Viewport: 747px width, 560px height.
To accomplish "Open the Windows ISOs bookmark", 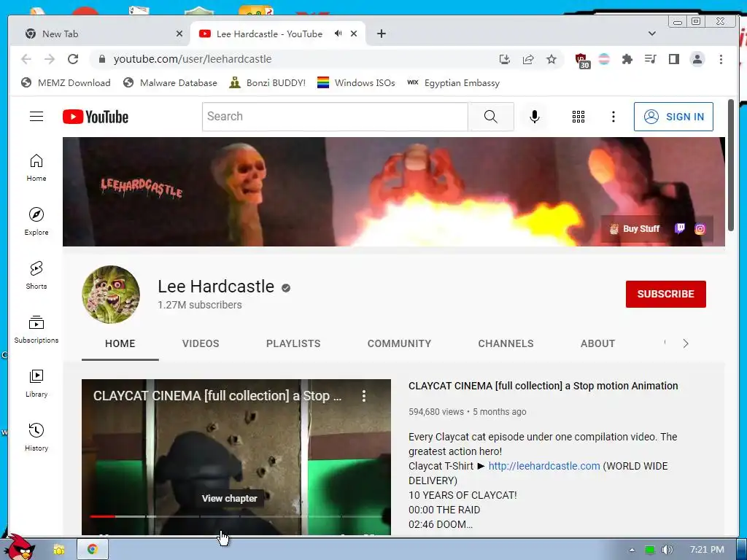I will point(356,83).
